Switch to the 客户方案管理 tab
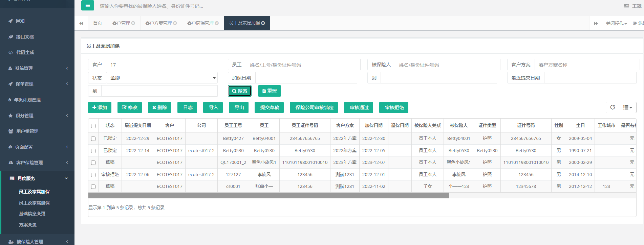644x245 pixels. tap(161, 23)
